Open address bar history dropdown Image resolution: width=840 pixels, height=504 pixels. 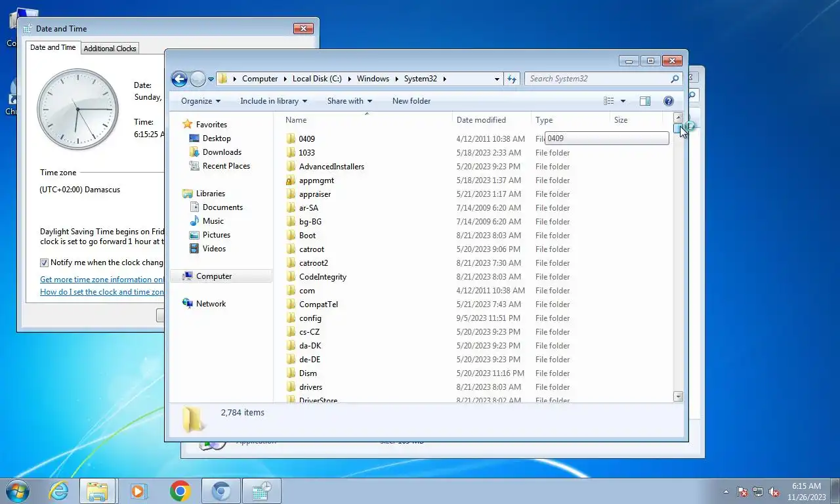point(497,79)
